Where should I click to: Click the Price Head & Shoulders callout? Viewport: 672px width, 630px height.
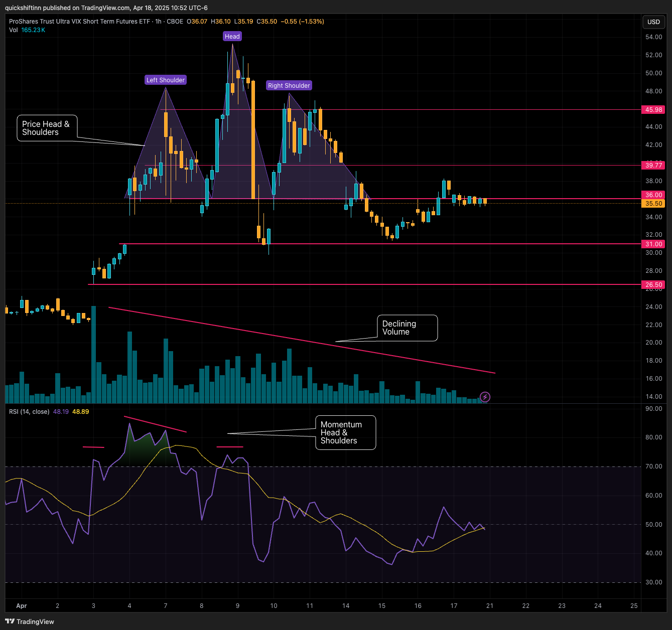[47, 128]
